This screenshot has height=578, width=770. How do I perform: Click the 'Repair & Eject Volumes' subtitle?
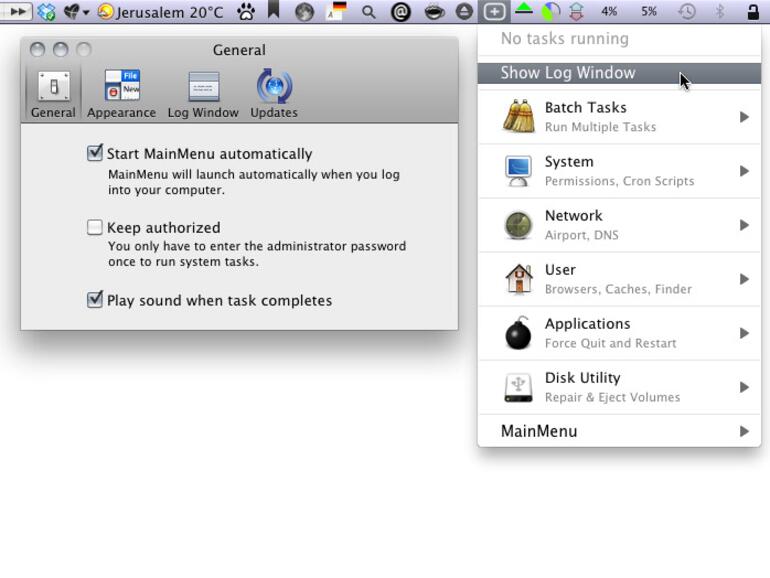point(612,397)
